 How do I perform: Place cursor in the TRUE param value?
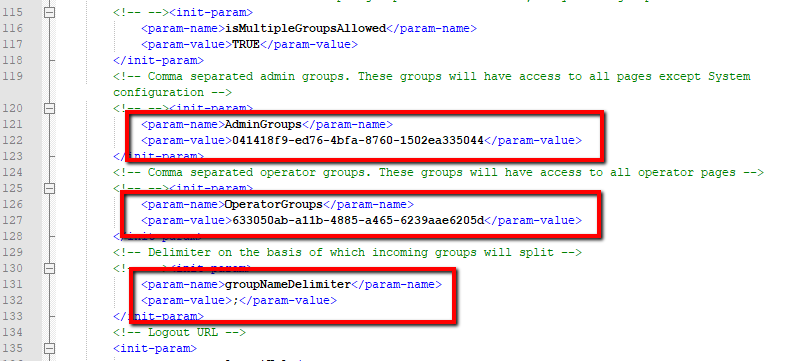point(246,45)
